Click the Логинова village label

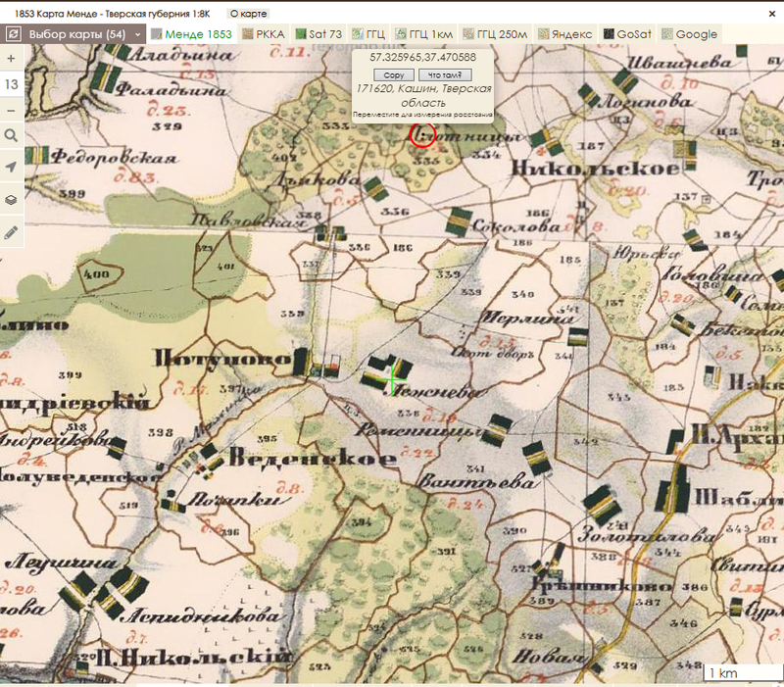[x=645, y=102]
